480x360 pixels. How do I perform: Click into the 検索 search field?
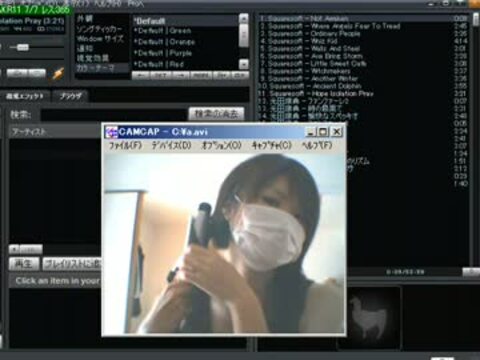(113, 115)
